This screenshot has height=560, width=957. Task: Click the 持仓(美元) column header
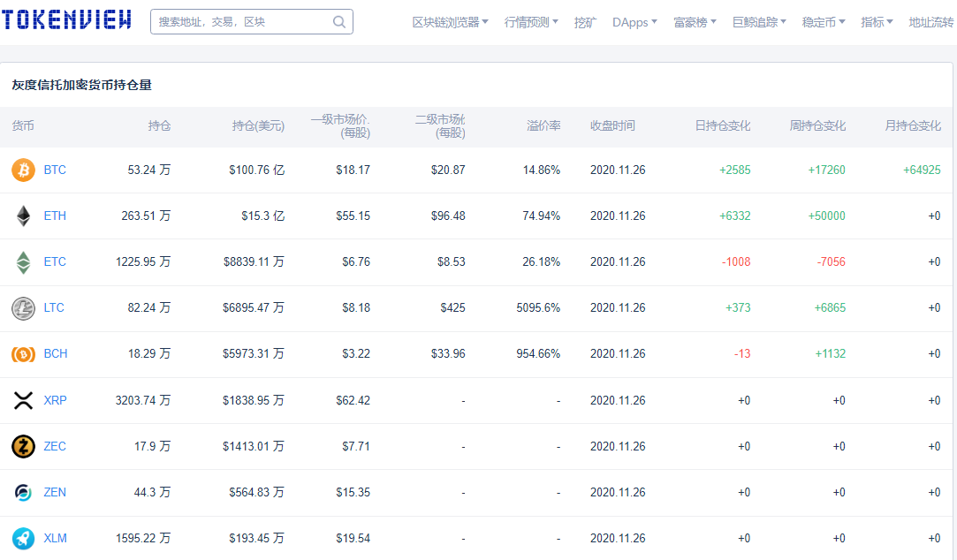(258, 125)
